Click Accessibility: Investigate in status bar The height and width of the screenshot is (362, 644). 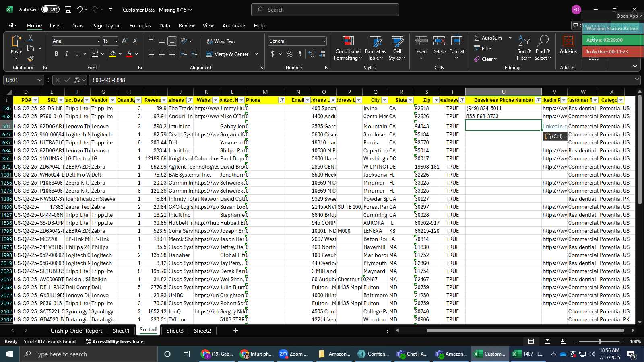click(x=114, y=342)
